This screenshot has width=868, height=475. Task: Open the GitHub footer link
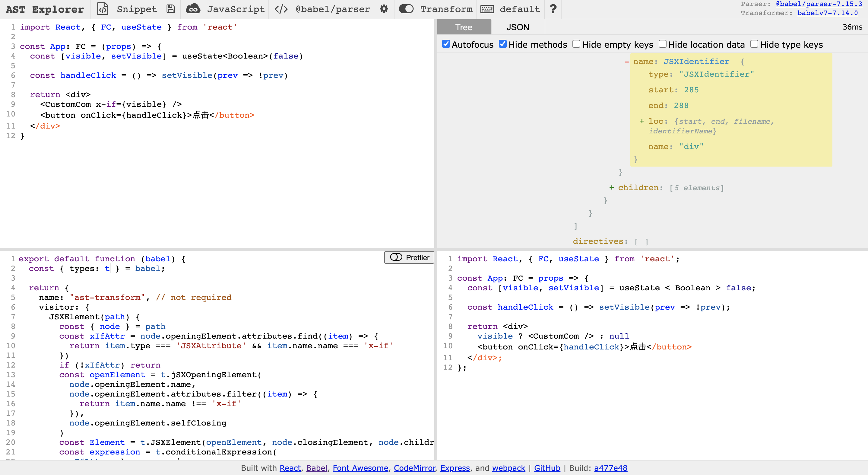[547, 468]
